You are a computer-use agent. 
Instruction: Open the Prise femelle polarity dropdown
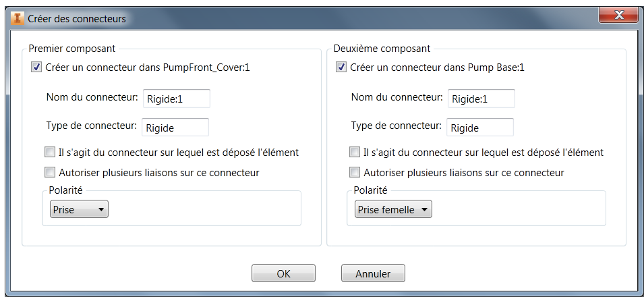tap(393, 210)
